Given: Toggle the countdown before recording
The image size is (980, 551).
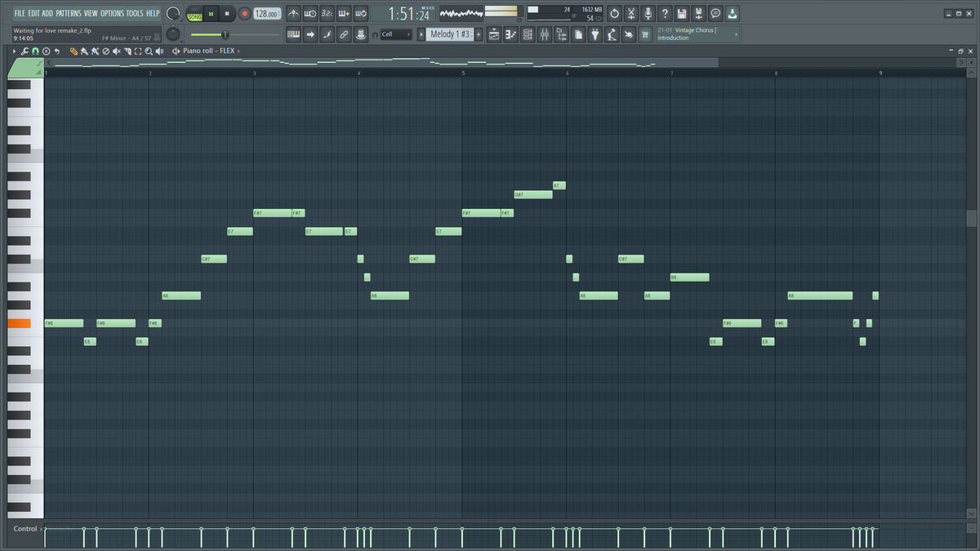Looking at the screenshot, I should (x=327, y=14).
